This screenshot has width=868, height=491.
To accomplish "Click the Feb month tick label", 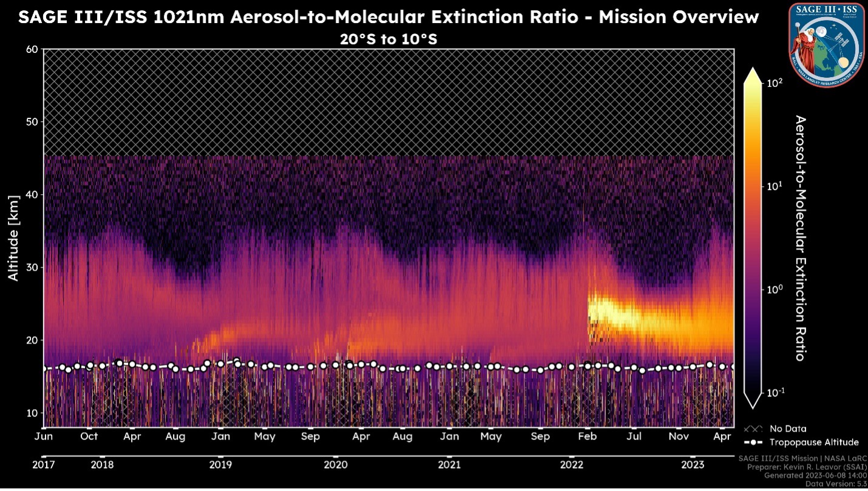I will pyautogui.click(x=587, y=436).
